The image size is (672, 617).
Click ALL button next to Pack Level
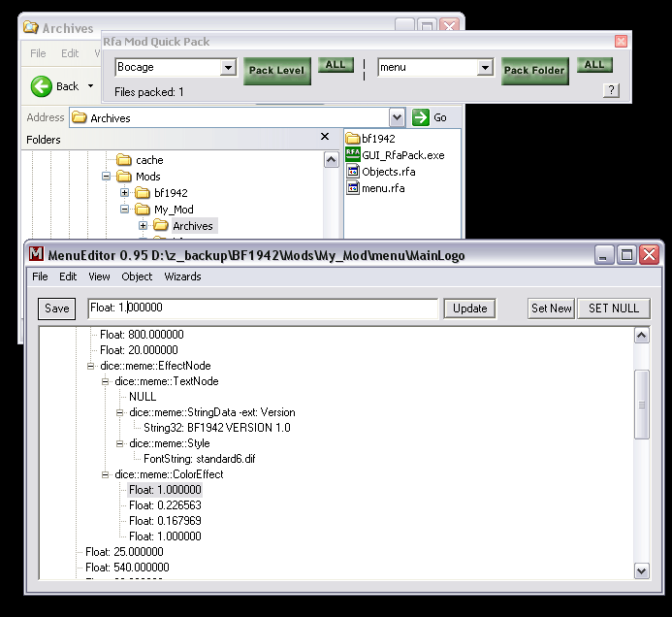pos(336,65)
